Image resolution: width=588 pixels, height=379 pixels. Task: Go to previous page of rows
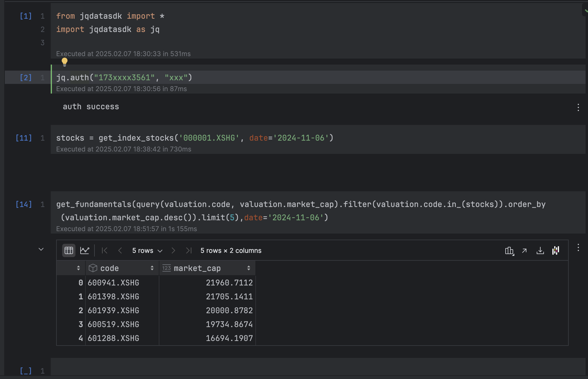click(120, 250)
